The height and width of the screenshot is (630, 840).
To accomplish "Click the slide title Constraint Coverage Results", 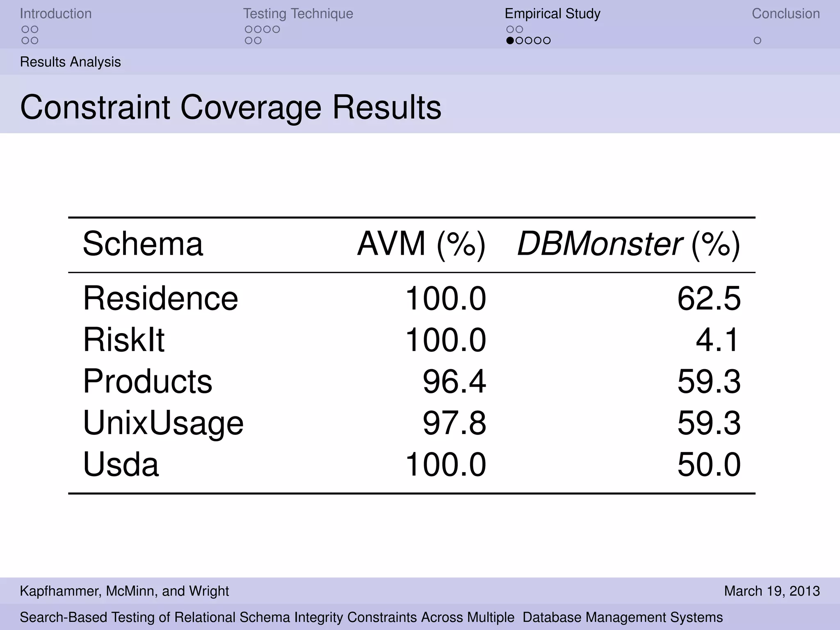I will coord(231,107).
